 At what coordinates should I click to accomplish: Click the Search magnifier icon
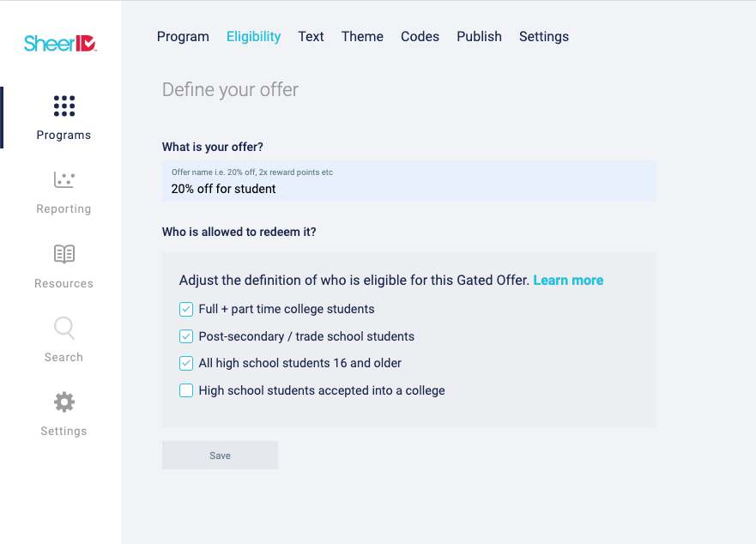64,329
